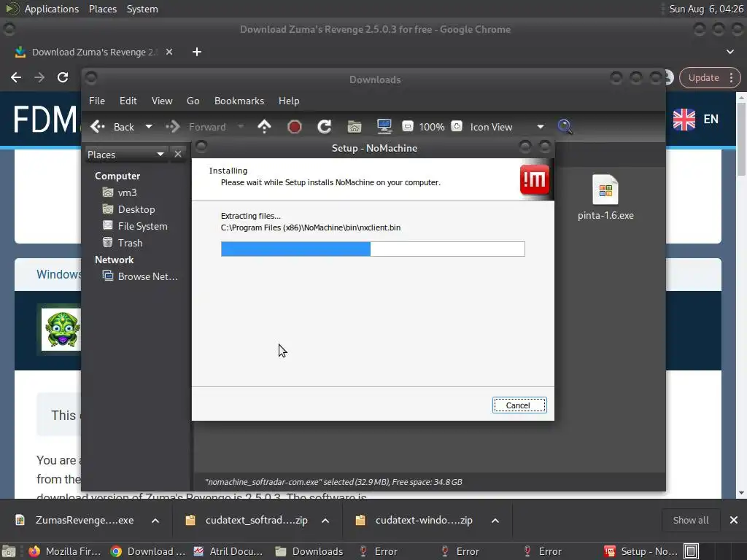
Task: Zoom out with the minus icon
Action: (x=407, y=126)
